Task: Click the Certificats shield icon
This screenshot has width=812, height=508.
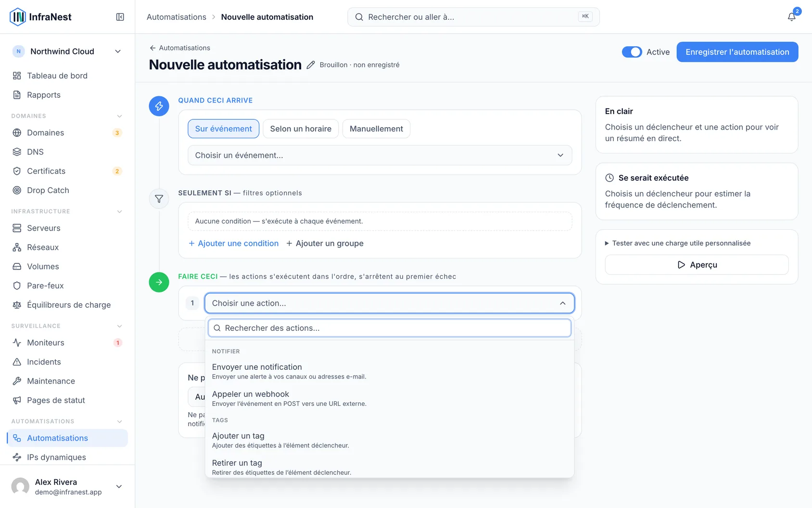Action: pyautogui.click(x=17, y=171)
